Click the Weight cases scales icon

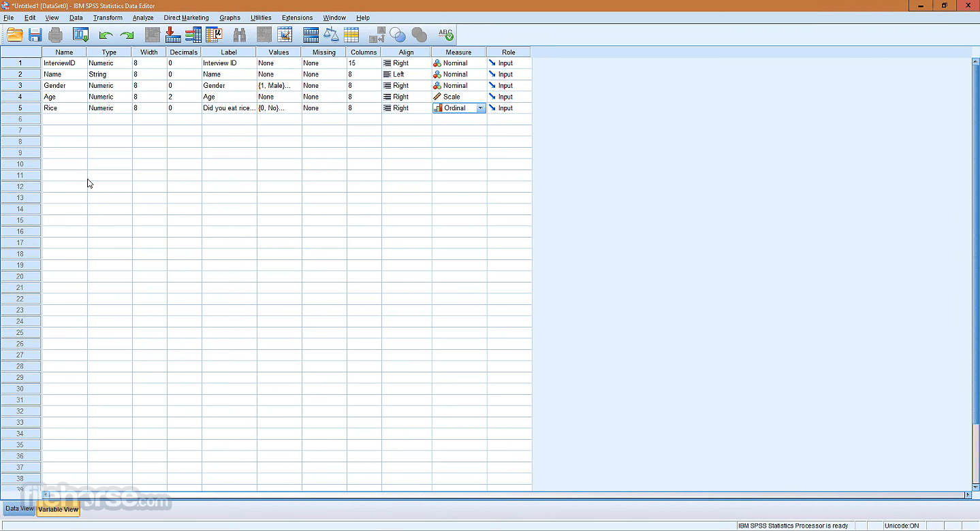331,35
